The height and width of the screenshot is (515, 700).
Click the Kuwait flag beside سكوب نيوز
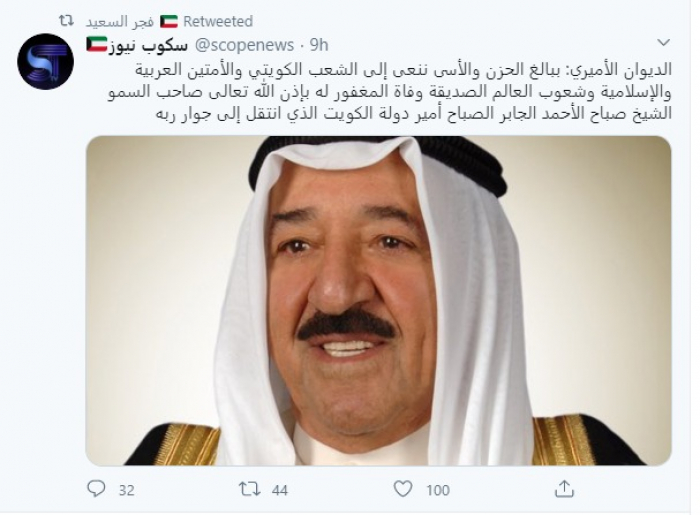(97, 44)
